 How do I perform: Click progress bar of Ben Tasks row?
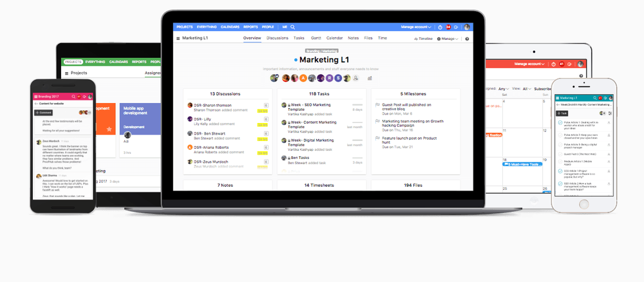[x=357, y=158]
